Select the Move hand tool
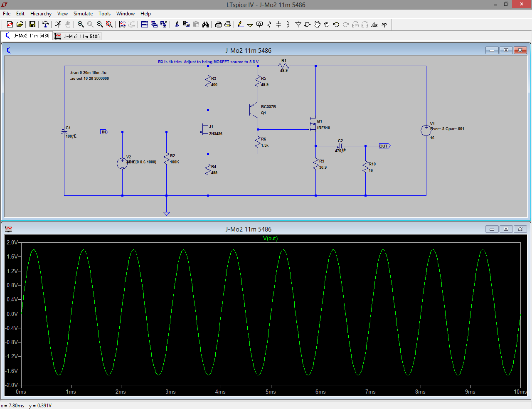Image resolution: width=532 pixels, height=409 pixels. pyautogui.click(x=317, y=25)
